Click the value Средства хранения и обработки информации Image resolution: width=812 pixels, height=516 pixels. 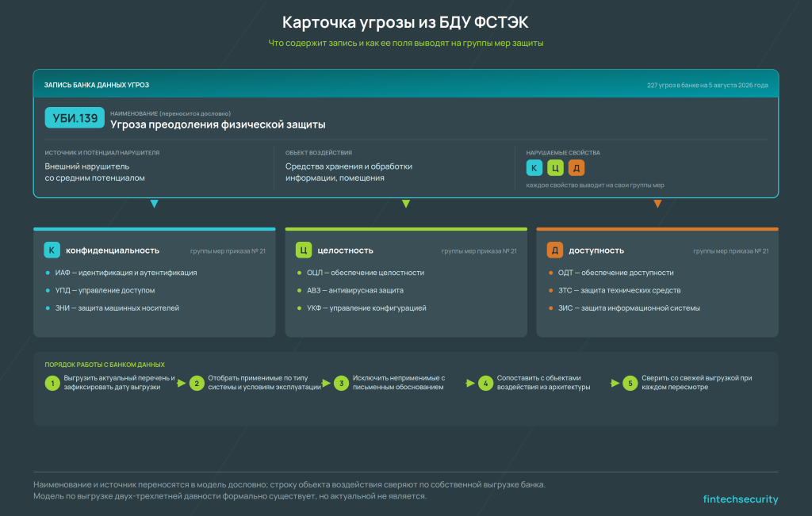click(x=349, y=172)
